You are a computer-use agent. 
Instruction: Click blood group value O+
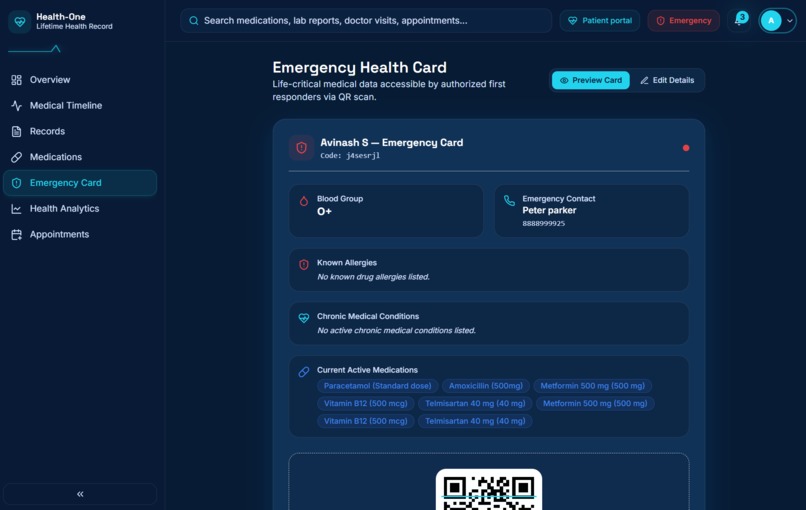[324, 211]
